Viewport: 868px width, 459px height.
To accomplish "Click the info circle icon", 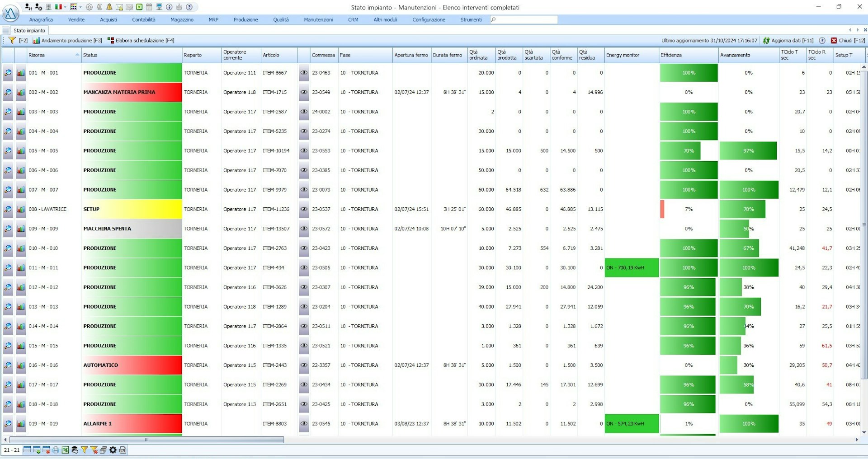I will coord(169,7).
